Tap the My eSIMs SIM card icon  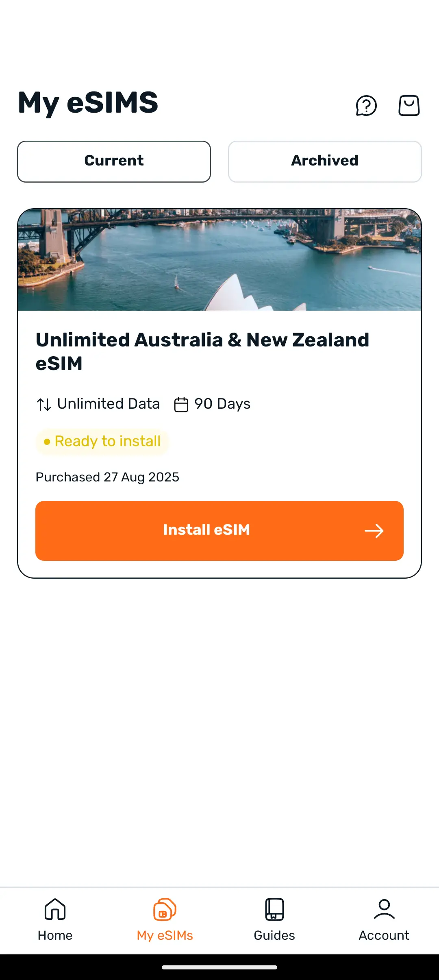(165, 909)
